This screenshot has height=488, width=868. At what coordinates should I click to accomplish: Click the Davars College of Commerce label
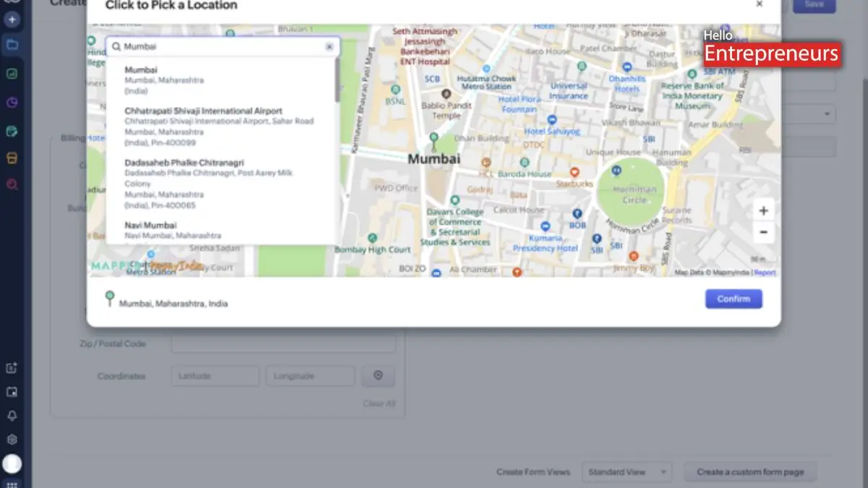click(x=454, y=227)
